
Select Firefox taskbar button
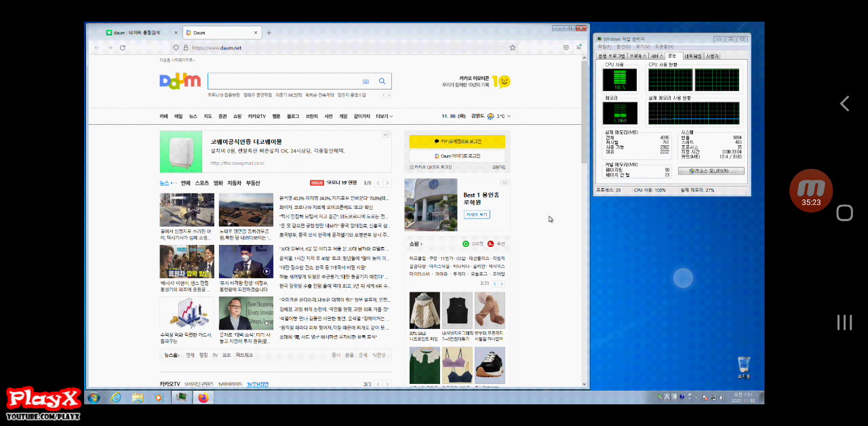pyautogui.click(x=203, y=398)
